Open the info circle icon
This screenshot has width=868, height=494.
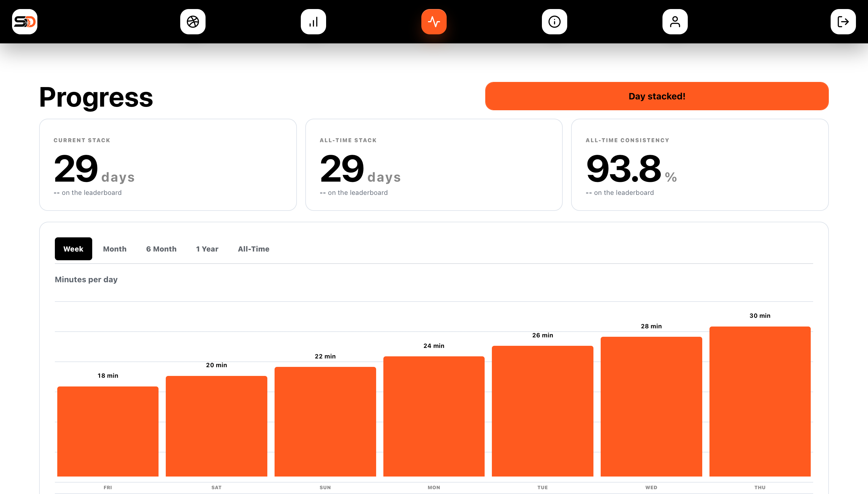click(554, 22)
